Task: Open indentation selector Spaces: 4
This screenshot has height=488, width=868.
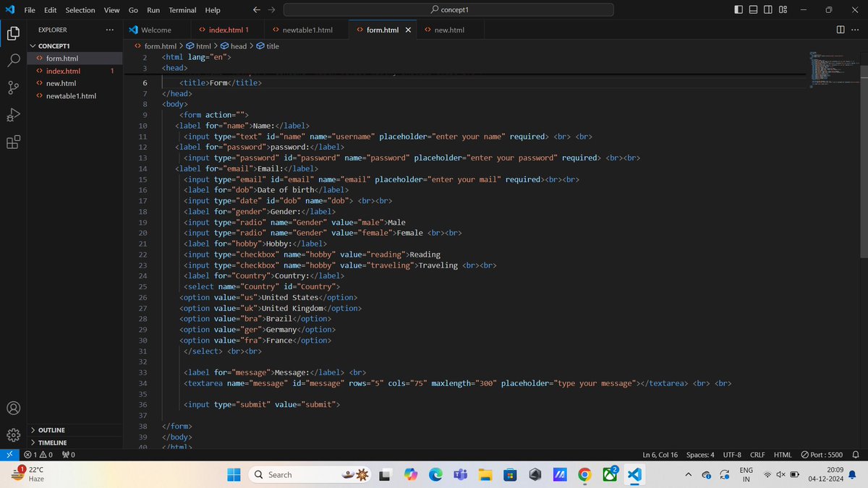Action: [x=700, y=455]
